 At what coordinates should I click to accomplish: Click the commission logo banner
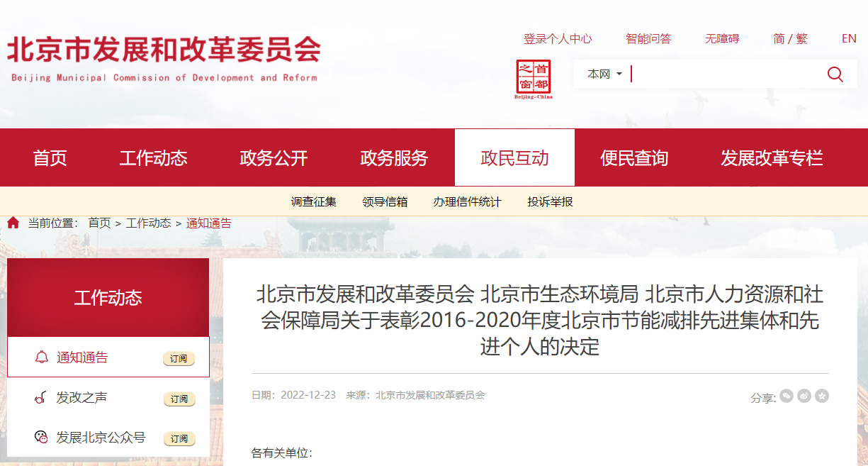(163, 53)
